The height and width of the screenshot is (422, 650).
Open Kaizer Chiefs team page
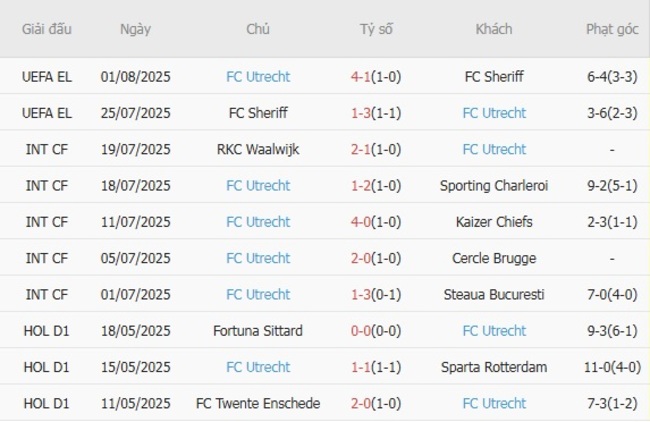tap(494, 222)
